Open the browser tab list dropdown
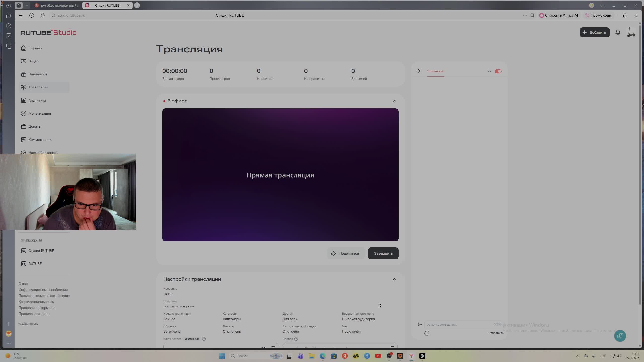 tap(27, 5)
